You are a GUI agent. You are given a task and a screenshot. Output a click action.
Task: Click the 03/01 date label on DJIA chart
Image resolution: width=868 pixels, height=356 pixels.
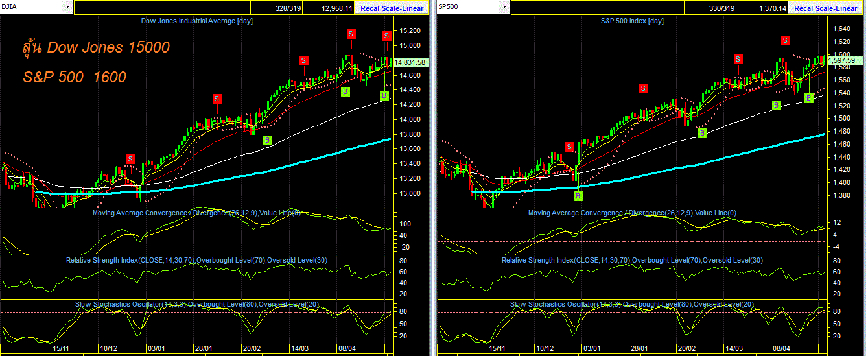tap(156, 348)
